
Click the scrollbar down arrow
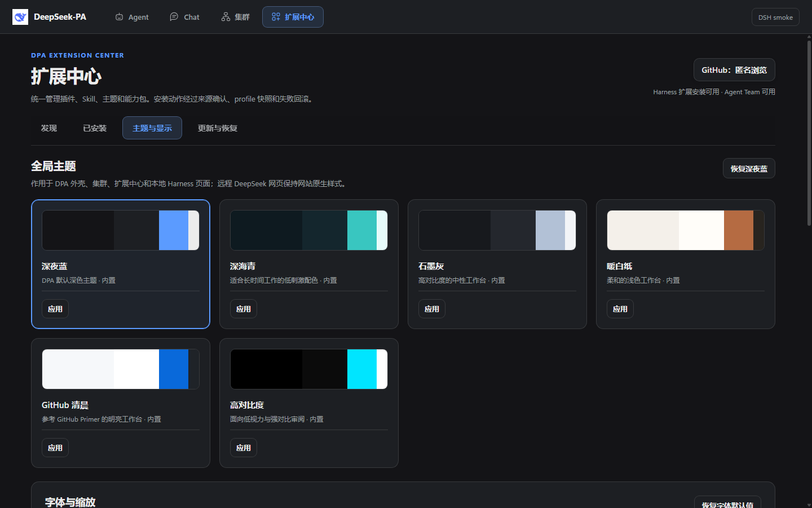pyautogui.click(x=809, y=505)
